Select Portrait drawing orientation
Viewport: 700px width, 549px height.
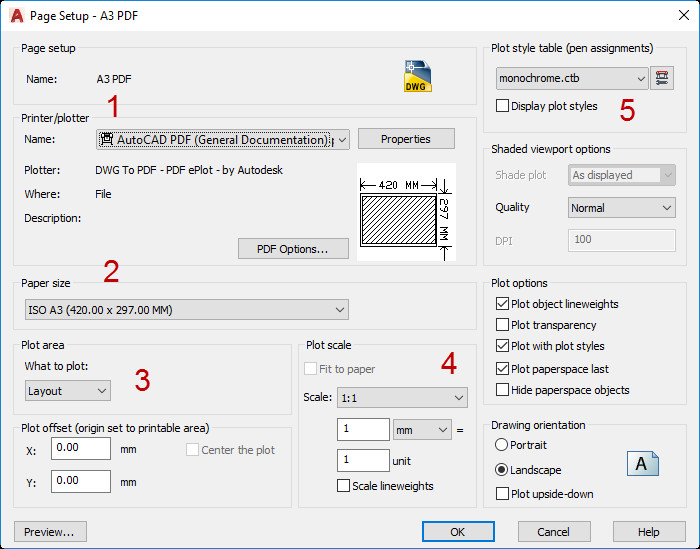point(502,445)
